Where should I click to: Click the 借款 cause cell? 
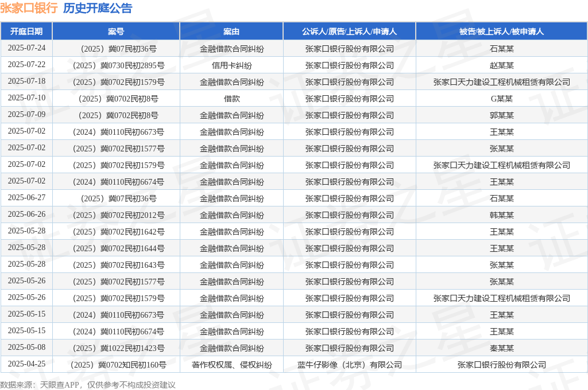point(232,99)
